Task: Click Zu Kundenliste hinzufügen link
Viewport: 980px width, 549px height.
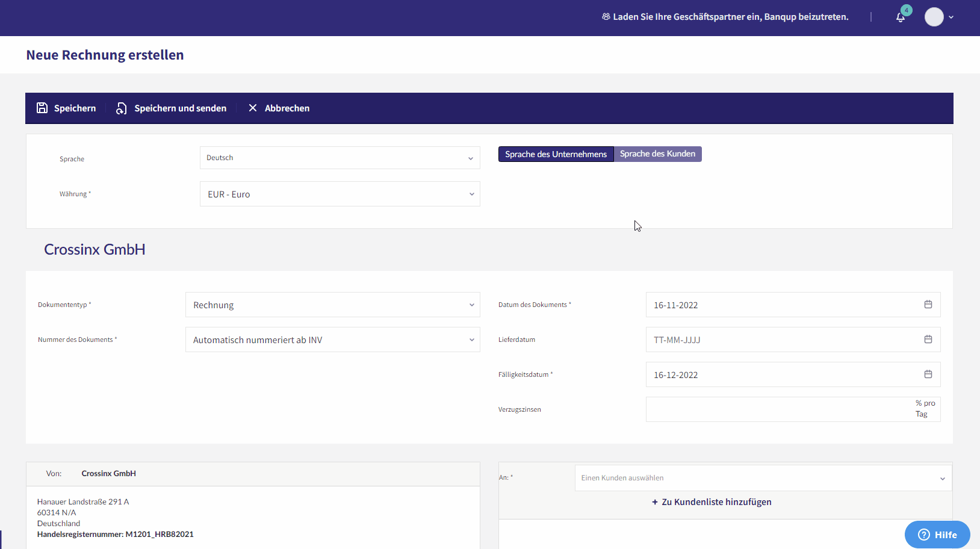Action: (x=712, y=502)
